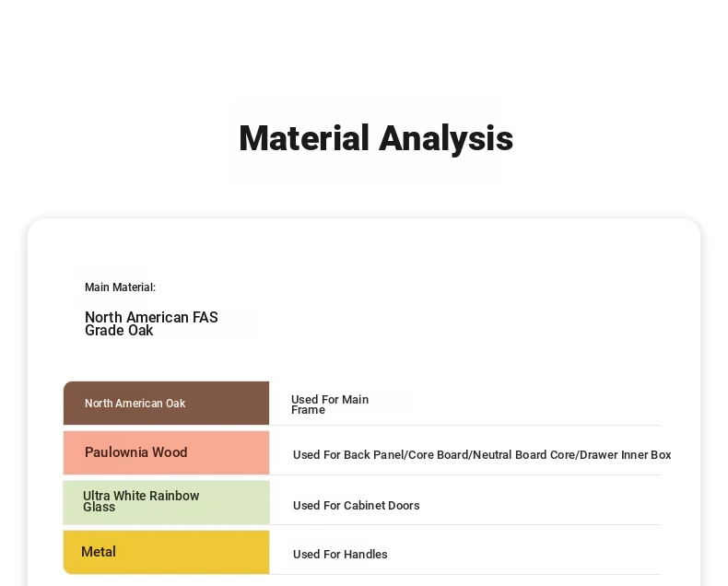Click "Used For Back Panel" in the Paulownia row
The width and height of the screenshot is (728, 586).
pos(348,455)
